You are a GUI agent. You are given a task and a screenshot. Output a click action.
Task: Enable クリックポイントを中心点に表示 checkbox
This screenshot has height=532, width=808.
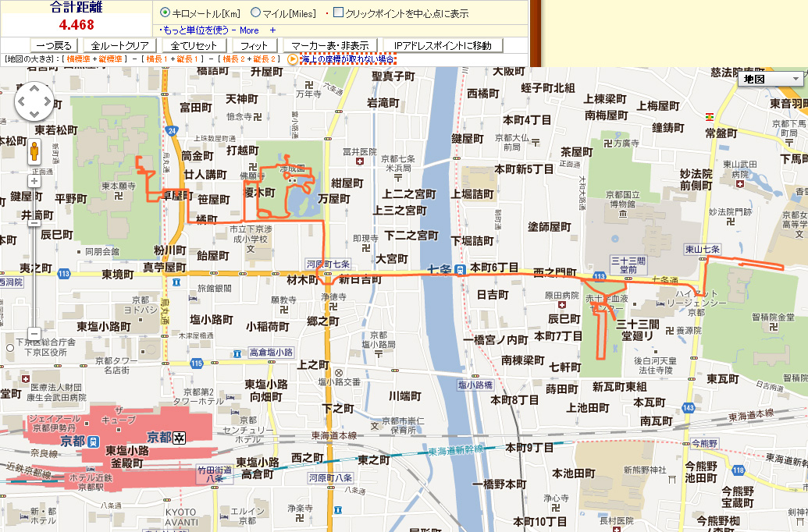pos(338,13)
